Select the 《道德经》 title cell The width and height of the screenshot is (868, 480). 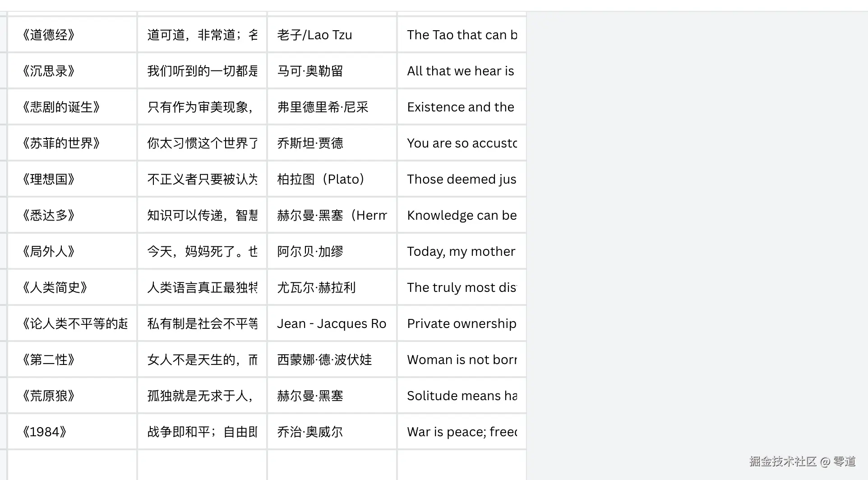coord(72,35)
